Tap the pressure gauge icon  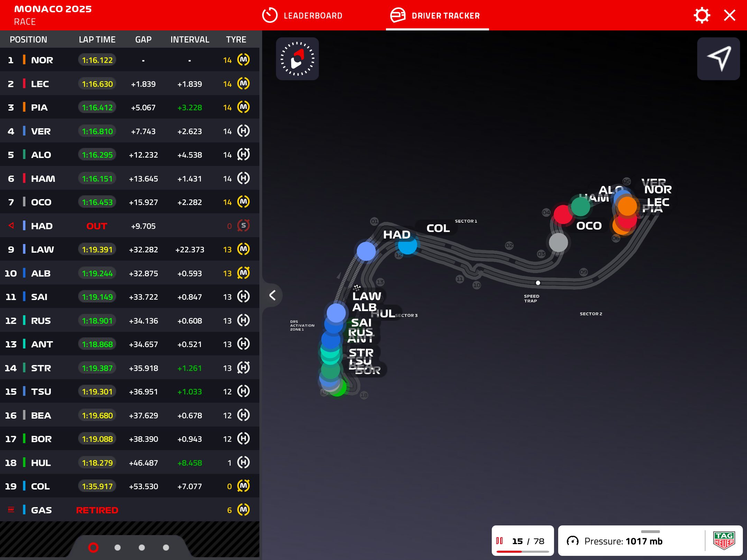coord(572,541)
